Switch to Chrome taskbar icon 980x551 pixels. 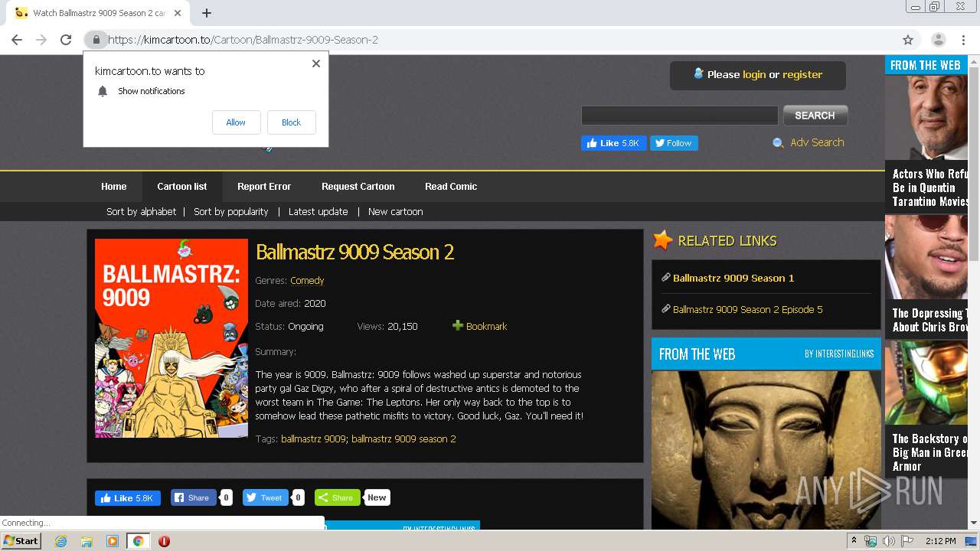138,541
